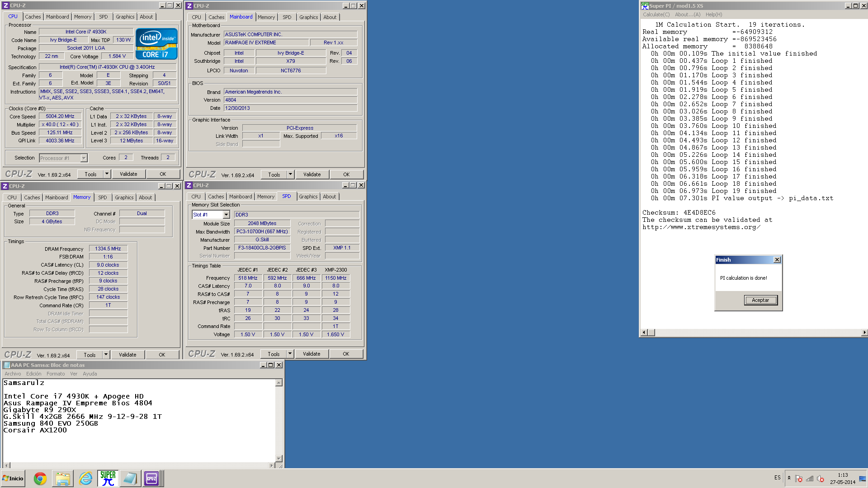Open Ayuda menu in Notepad
The height and width of the screenshot is (488, 868).
coord(90,374)
